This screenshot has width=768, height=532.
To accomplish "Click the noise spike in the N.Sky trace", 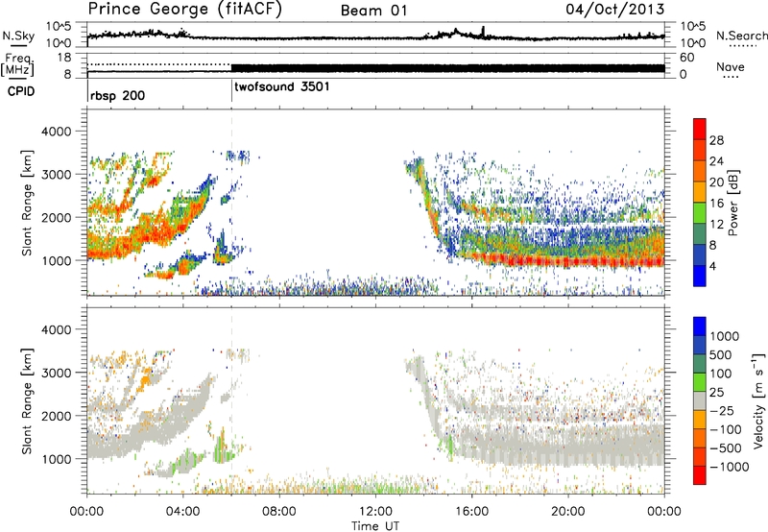I will pos(483,32).
